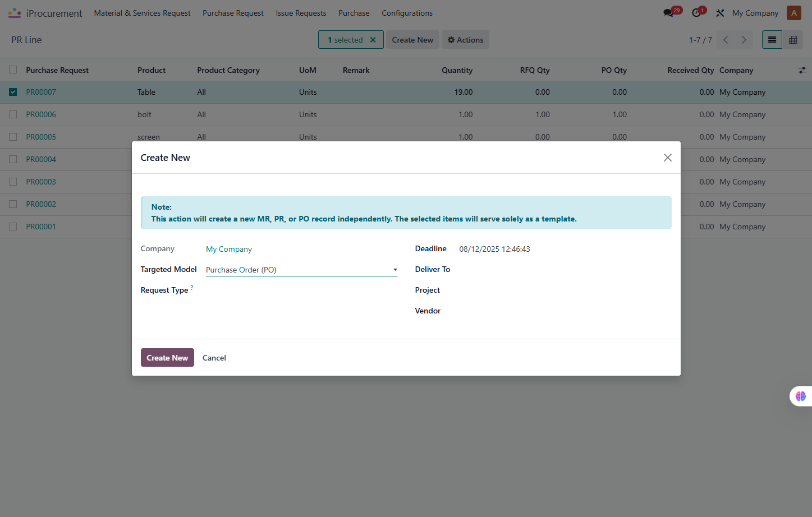Uncheck the PR00007 row checkbox

[x=13, y=92]
